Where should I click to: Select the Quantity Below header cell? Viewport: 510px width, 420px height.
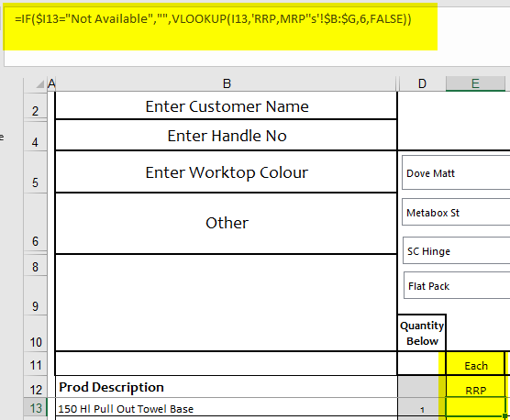pos(422,333)
